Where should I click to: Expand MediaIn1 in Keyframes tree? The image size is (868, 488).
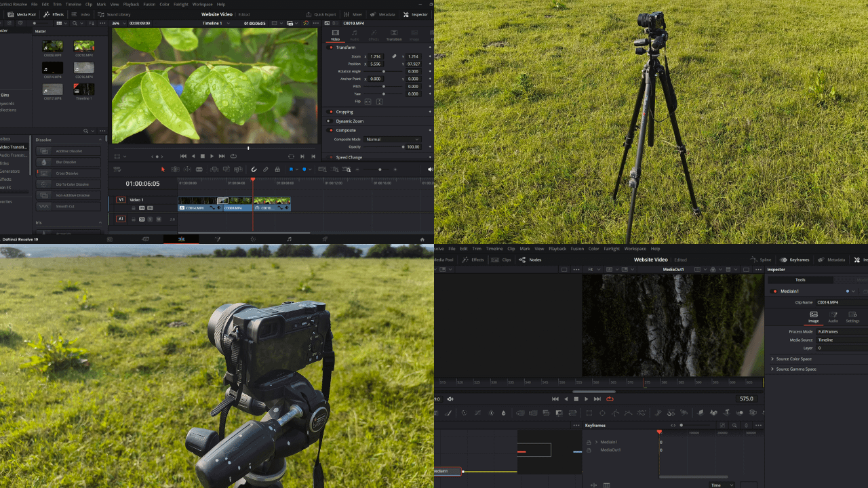(x=596, y=443)
